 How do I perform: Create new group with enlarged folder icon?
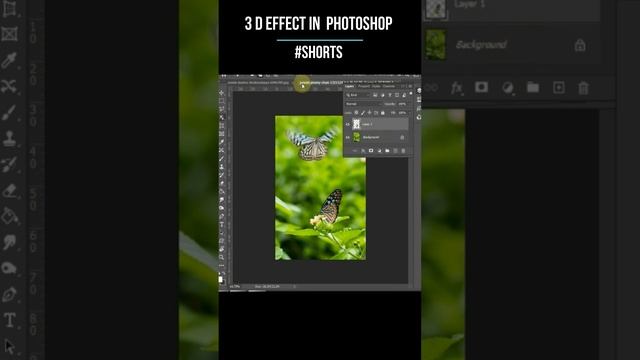coord(533,87)
